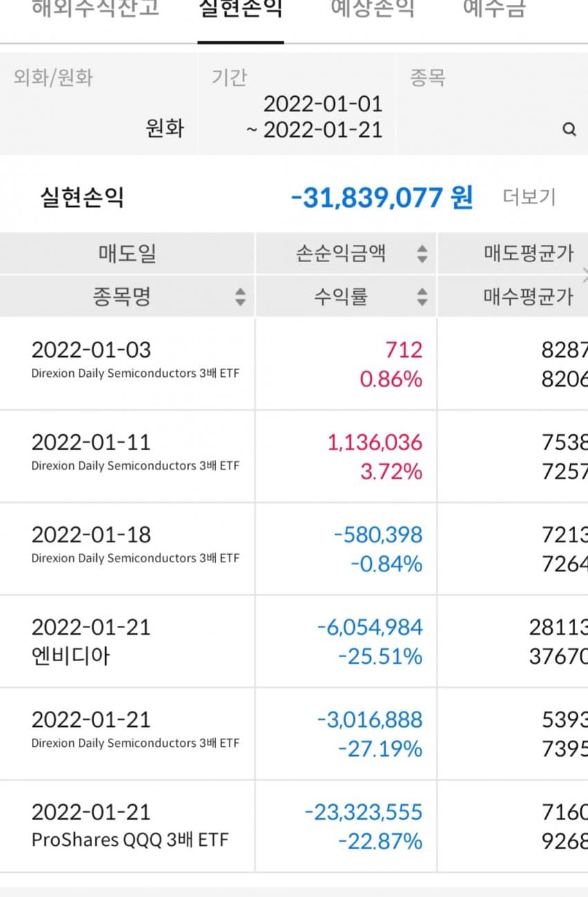Tap the 매도일 column header
The width and height of the screenshot is (588, 897).
tap(127, 254)
